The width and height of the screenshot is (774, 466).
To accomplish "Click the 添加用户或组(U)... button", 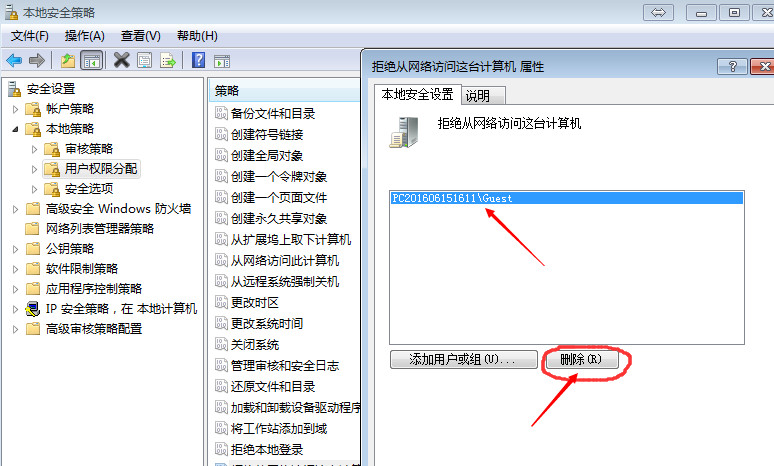I will pyautogui.click(x=464, y=359).
